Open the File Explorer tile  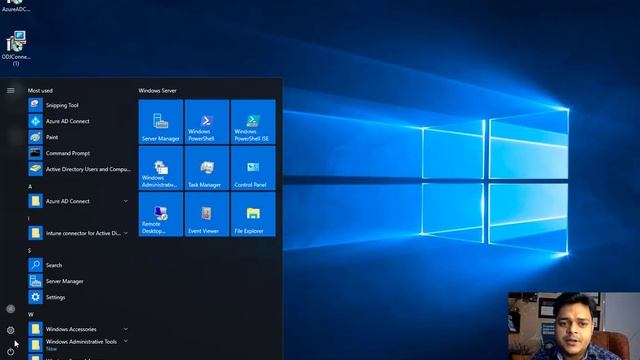click(253, 214)
